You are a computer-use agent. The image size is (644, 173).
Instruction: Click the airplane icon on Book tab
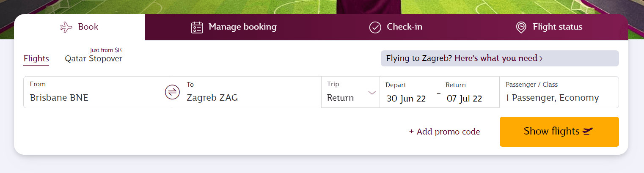66,27
